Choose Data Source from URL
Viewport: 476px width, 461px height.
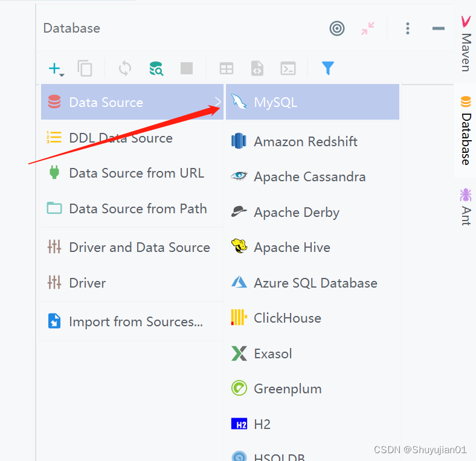(x=132, y=173)
